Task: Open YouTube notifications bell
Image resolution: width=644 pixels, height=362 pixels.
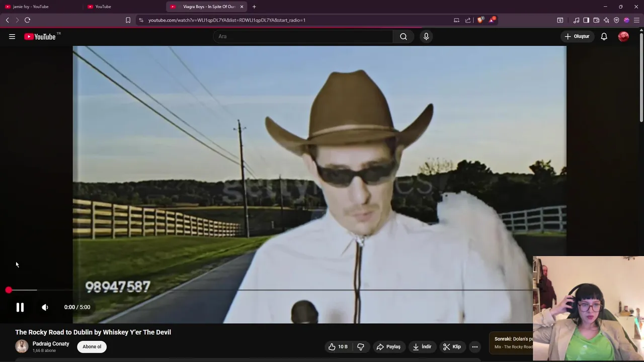Action: pyautogui.click(x=604, y=36)
